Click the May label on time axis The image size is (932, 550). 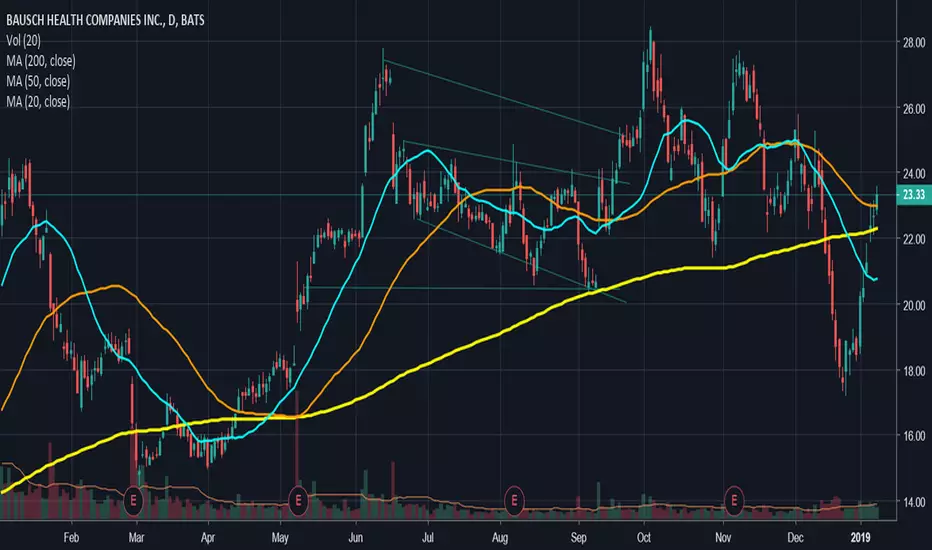coord(280,538)
